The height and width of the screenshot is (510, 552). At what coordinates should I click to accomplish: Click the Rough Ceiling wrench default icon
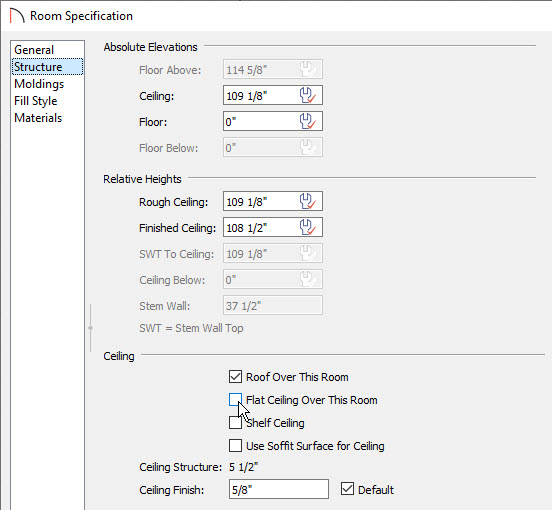308,201
